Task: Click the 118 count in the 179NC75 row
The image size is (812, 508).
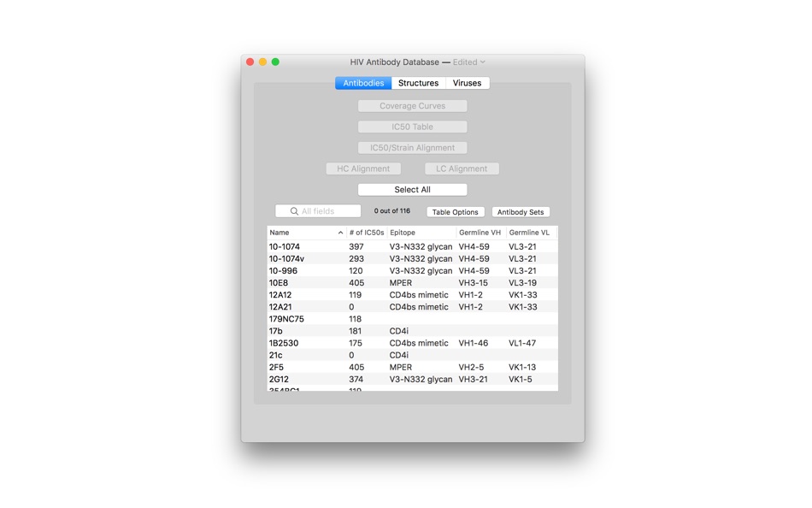Action: pos(356,319)
